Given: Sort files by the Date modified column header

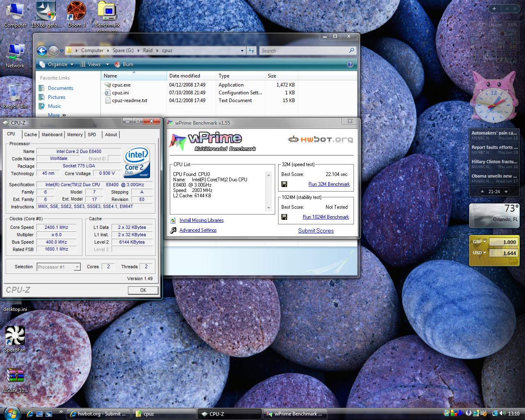Looking at the screenshot, I should [191, 76].
